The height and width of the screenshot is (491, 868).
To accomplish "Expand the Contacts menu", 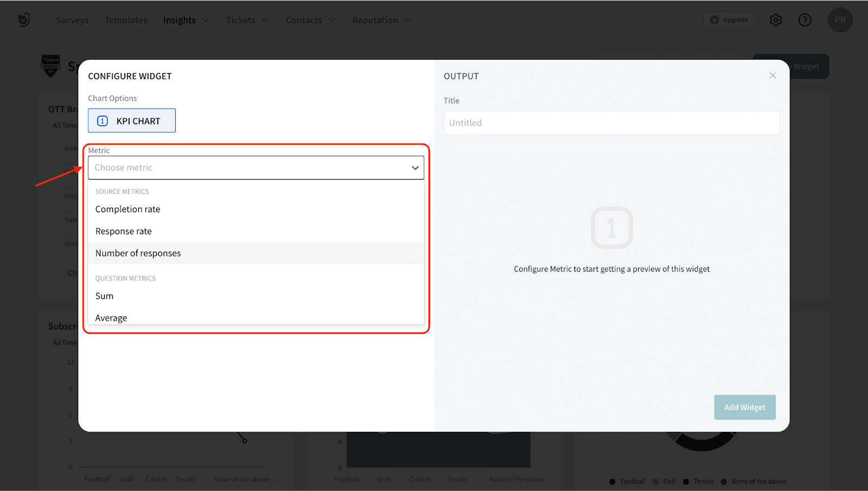I will pos(310,20).
